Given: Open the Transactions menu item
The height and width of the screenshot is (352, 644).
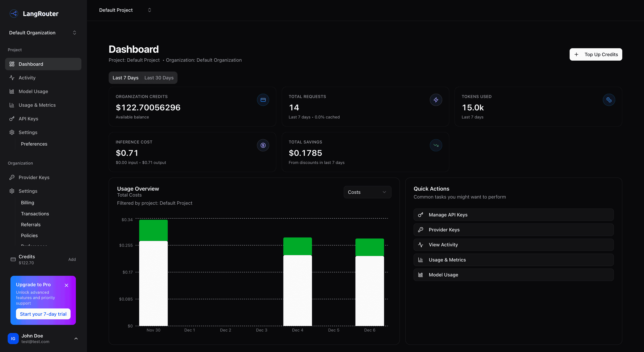Looking at the screenshot, I should pyautogui.click(x=35, y=213).
